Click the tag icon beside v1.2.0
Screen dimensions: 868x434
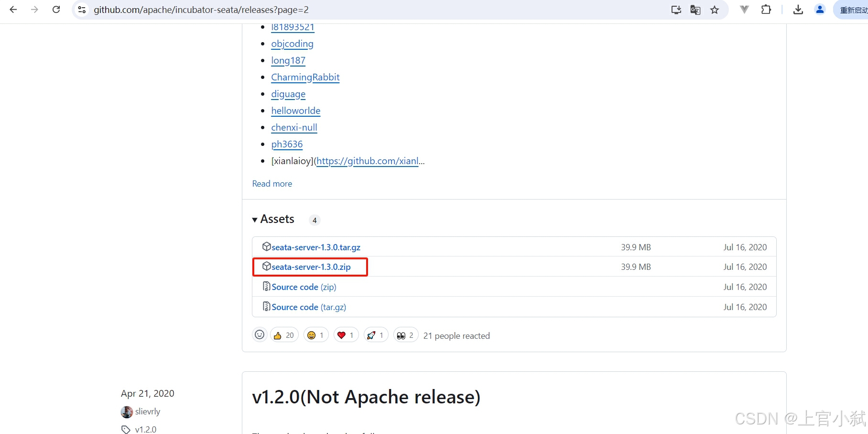pyautogui.click(x=126, y=429)
